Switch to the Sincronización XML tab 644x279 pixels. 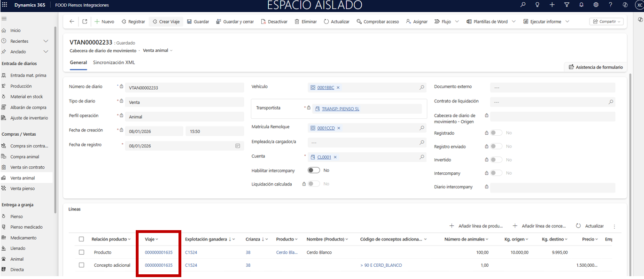(114, 62)
